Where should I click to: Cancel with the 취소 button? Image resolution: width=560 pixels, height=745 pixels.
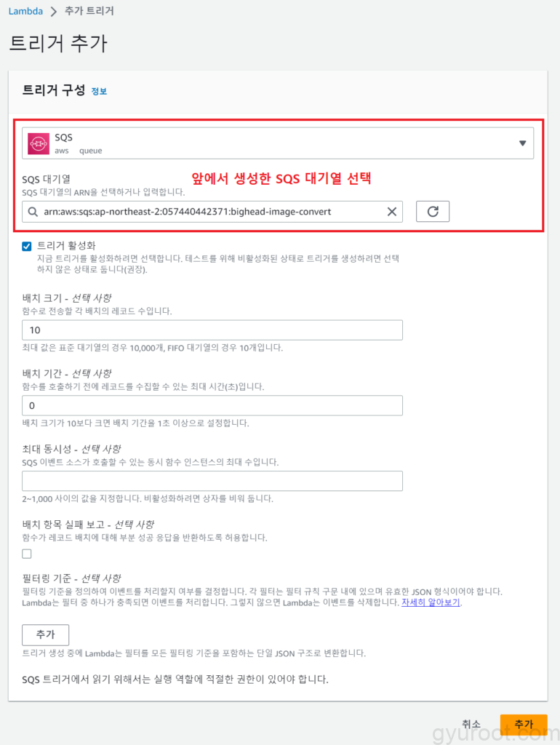[471, 724]
